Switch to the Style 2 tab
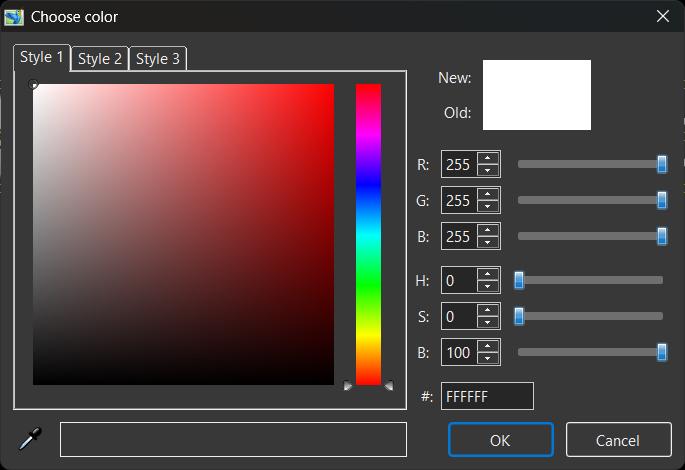Viewport: 685px width, 470px height. pyautogui.click(x=100, y=59)
